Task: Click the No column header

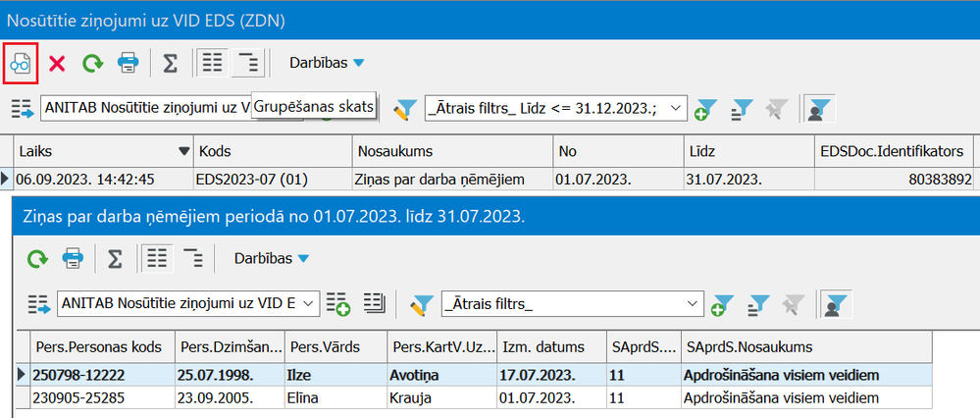Action: point(619,150)
